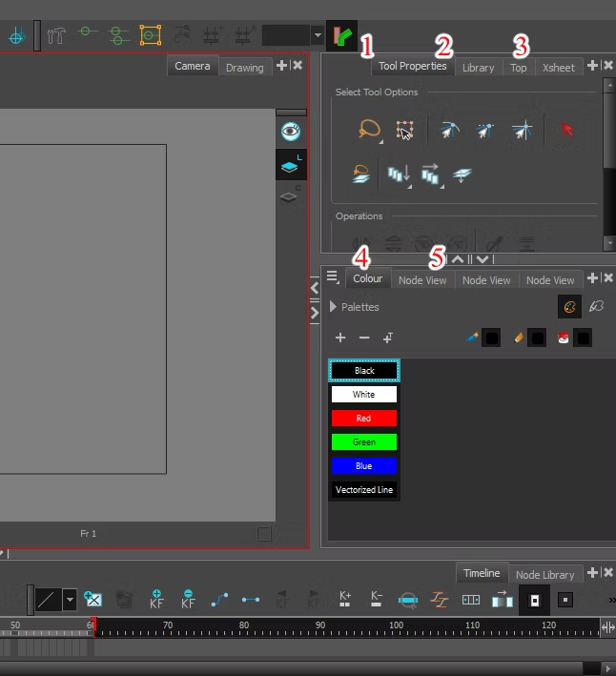The height and width of the screenshot is (676, 616).
Task: Select the Timeline tab
Action: pos(482,573)
